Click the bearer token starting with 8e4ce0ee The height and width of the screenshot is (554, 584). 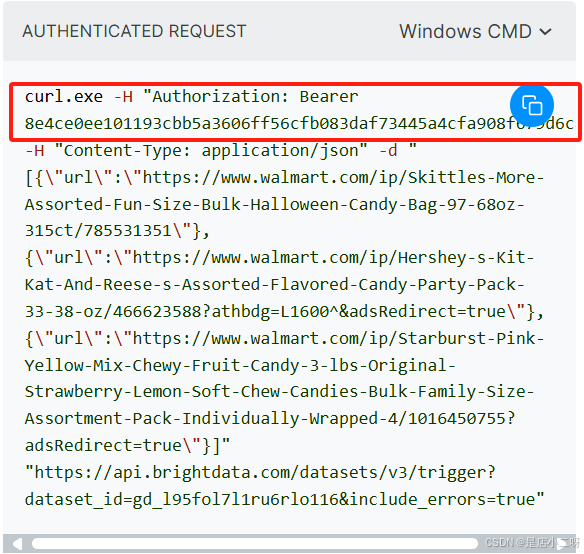tap(299, 124)
